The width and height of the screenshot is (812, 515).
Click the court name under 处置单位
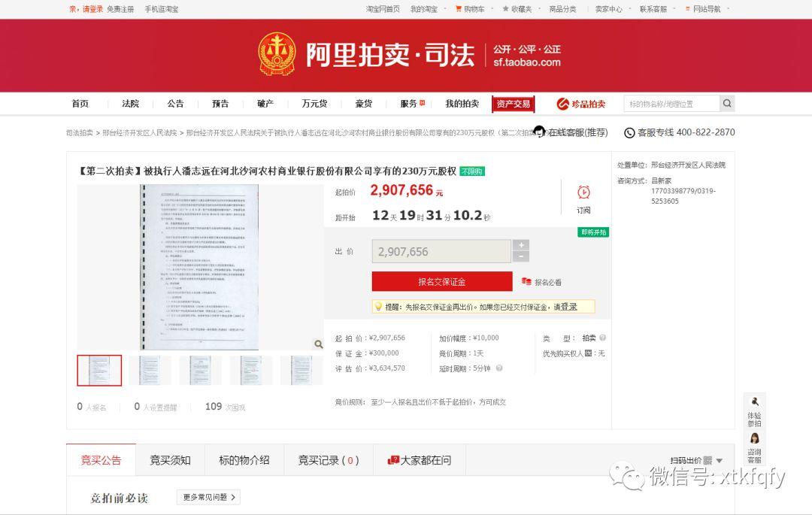coord(688,165)
